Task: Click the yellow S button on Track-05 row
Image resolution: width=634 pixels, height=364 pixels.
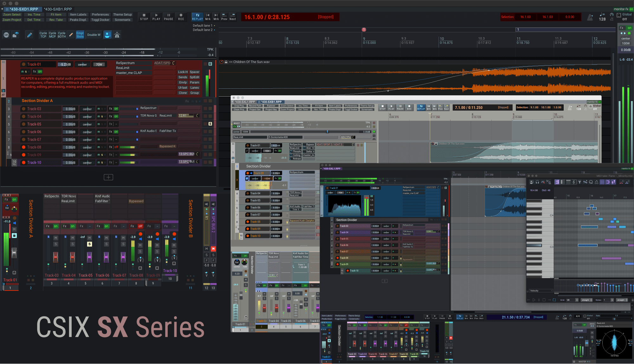Action: (210, 124)
